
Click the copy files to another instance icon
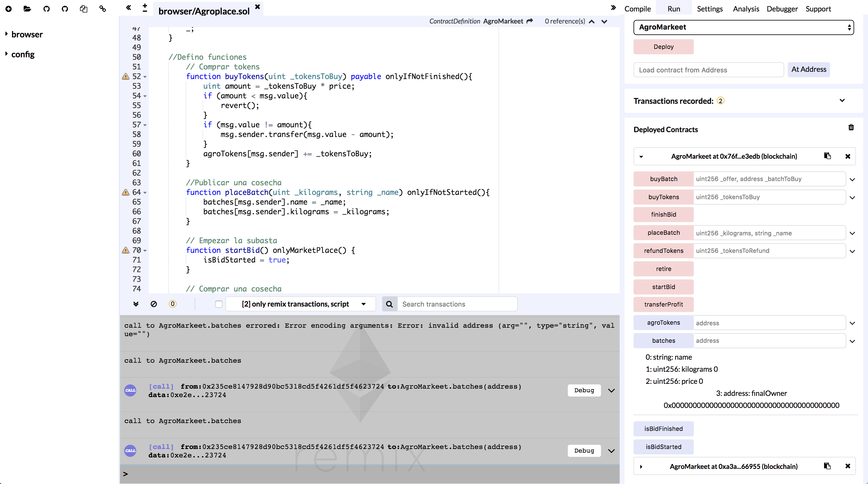coord(83,9)
